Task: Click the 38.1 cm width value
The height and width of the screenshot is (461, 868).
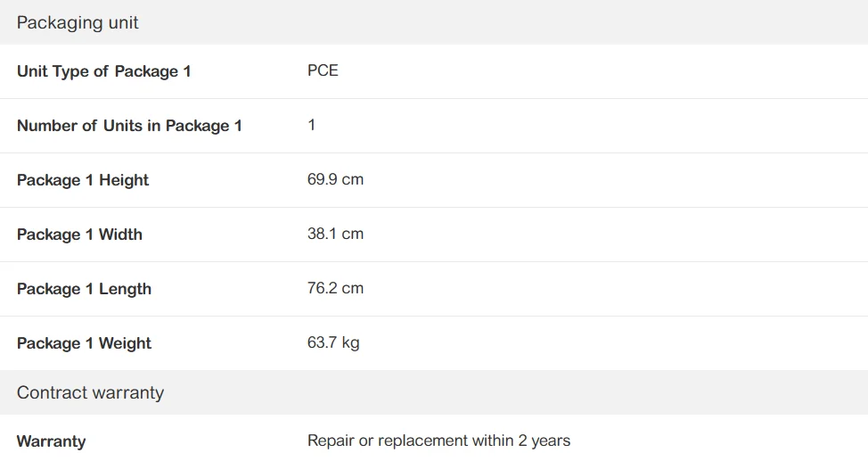Action: pos(335,234)
